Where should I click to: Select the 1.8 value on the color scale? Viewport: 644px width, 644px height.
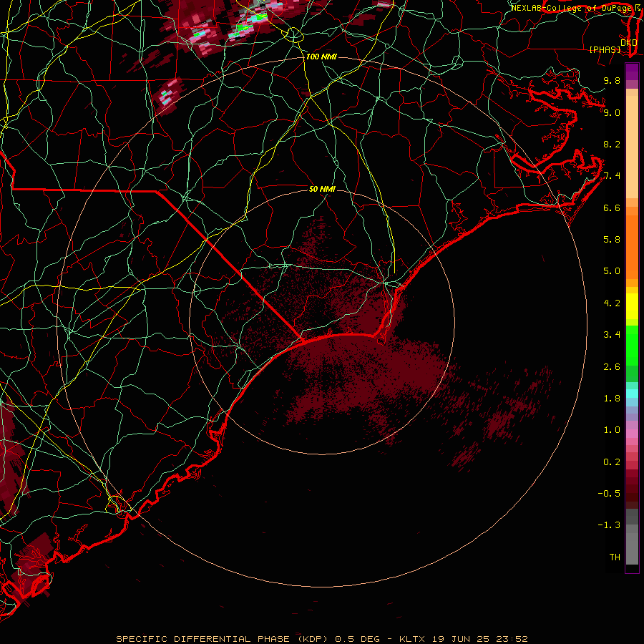coord(612,399)
